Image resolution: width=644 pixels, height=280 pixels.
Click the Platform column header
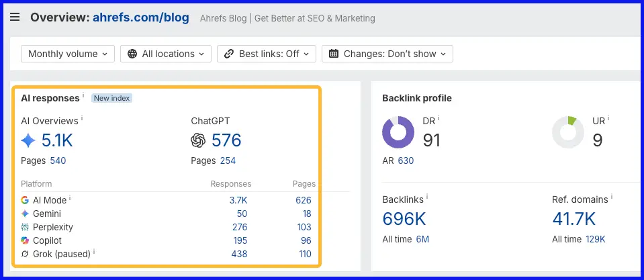click(x=36, y=183)
